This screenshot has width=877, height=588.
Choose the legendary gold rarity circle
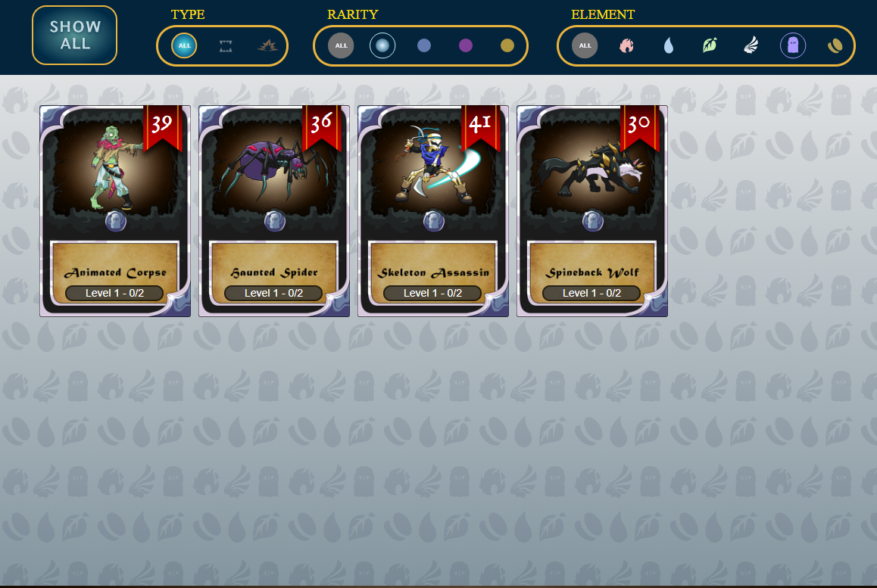point(507,46)
